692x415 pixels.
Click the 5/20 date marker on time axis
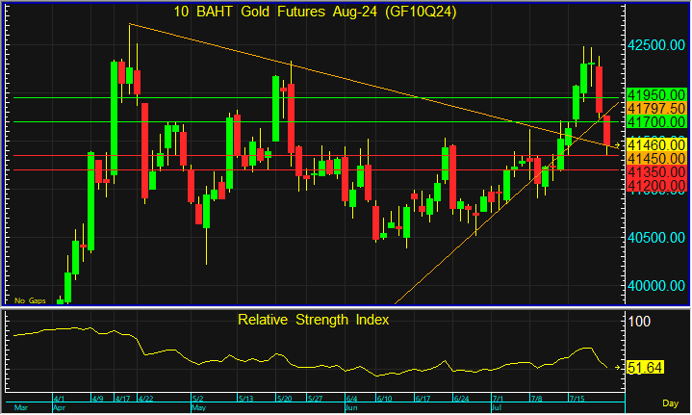pyautogui.click(x=285, y=398)
